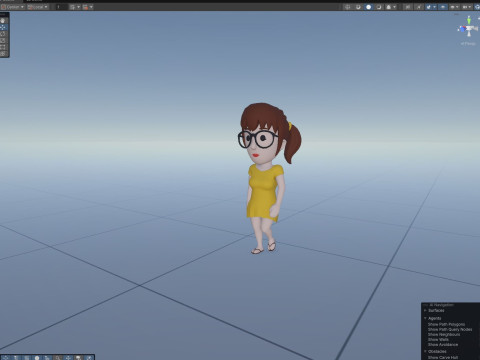Screen dimensions: 480x360
Task: Open the grid snapping settings arrow
Action: (78, 7)
